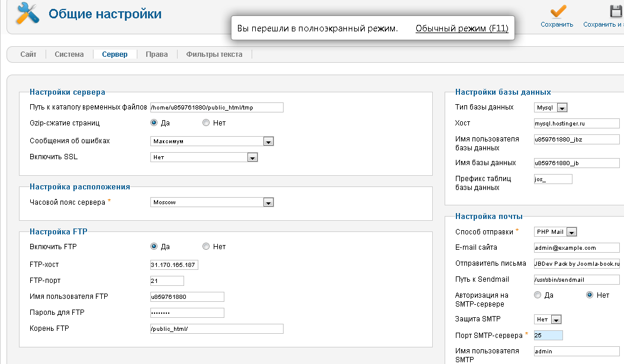Go to the Права tab

click(157, 54)
